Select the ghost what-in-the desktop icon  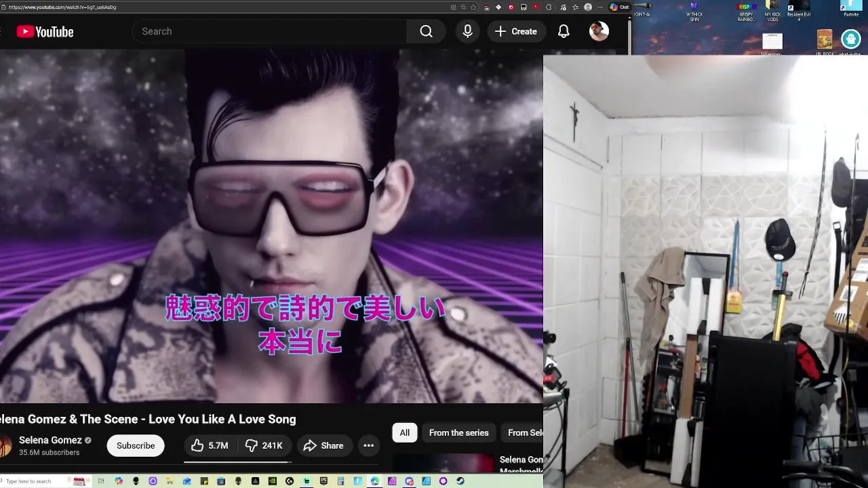850,41
